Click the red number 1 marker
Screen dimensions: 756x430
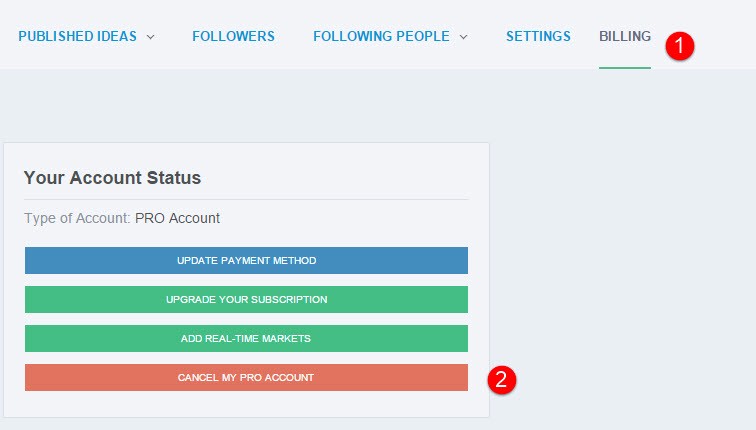point(680,46)
